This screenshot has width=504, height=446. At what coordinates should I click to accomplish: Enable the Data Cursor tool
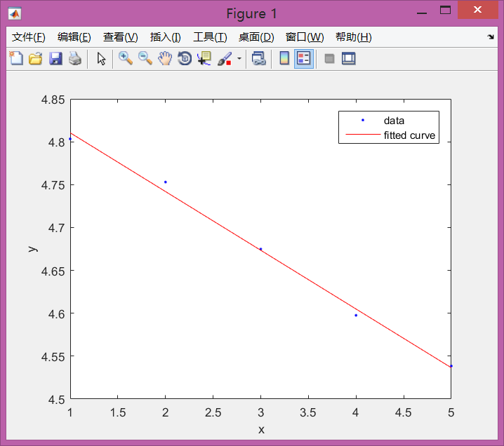coord(204,59)
